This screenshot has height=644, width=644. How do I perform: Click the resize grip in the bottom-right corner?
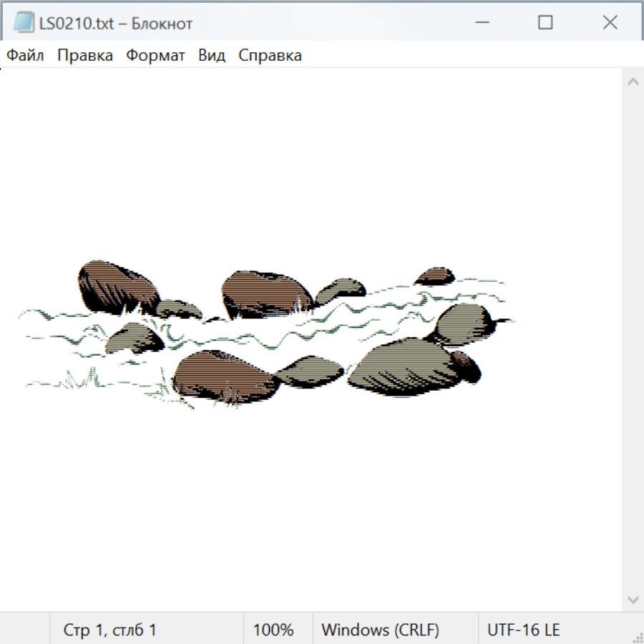[638, 638]
